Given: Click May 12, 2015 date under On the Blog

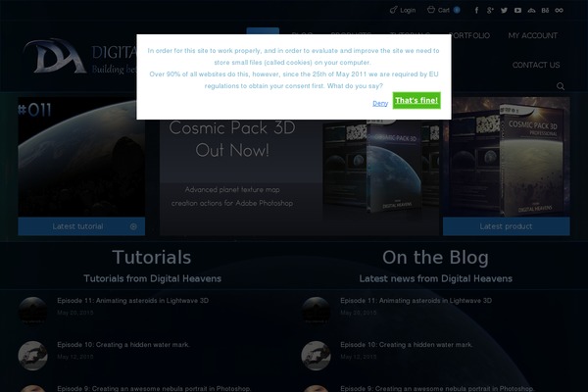Looking at the screenshot, I should coord(358,357).
